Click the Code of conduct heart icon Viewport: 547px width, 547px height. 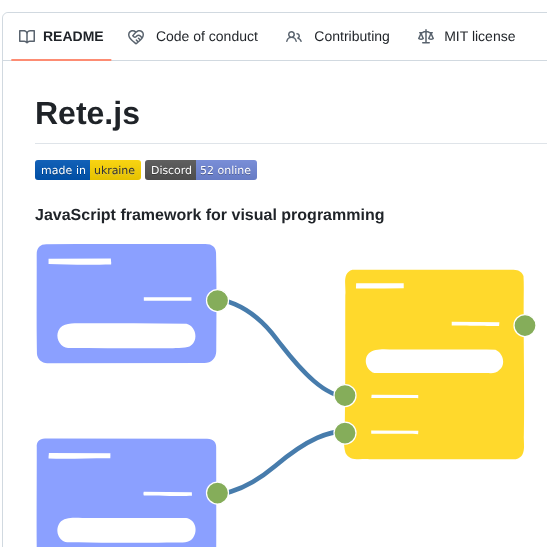136,37
